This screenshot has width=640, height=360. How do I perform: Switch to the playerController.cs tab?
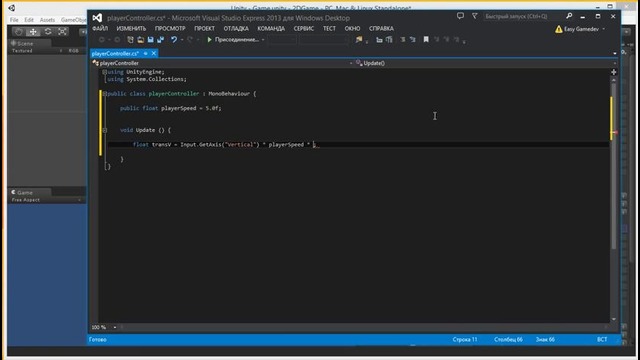(115, 53)
